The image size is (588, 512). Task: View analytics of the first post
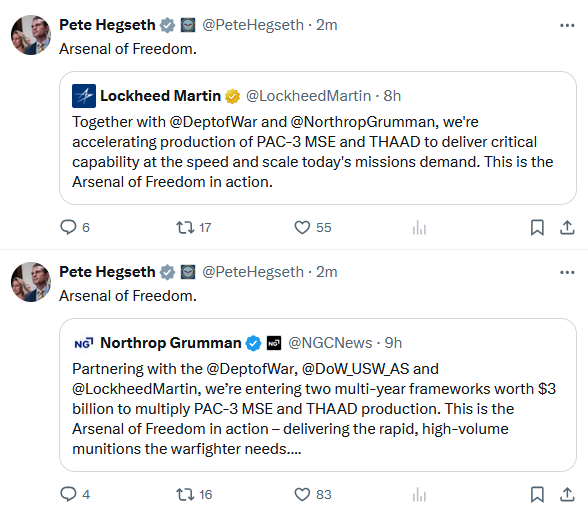pyautogui.click(x=419, y=227)
